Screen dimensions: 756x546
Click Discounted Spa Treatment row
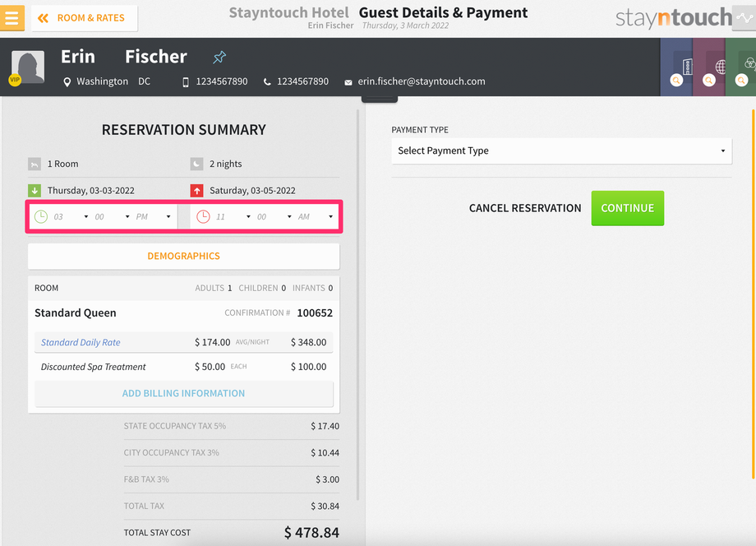(x=184, y=367)
